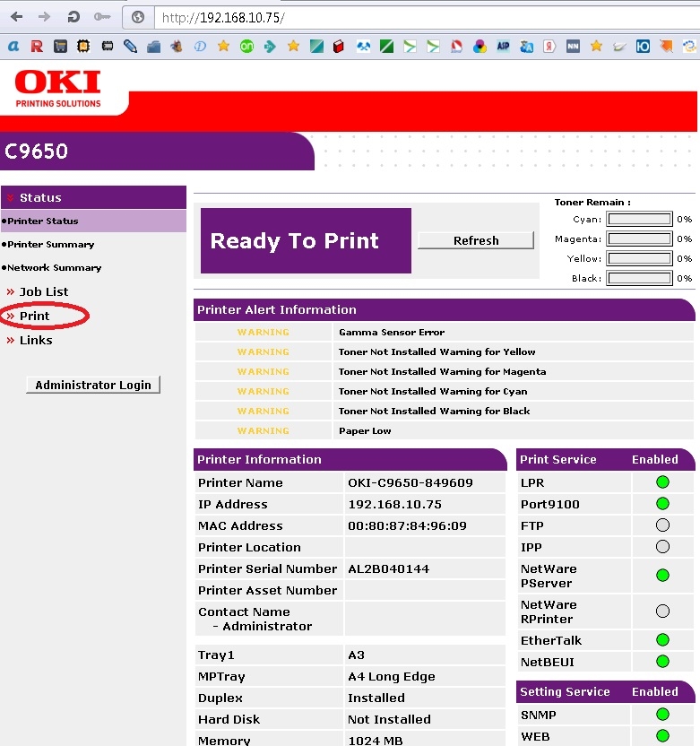Open the Yandex 'Я' bookmark
Screen dimensions: 700x746
click(x=549, y=46)
